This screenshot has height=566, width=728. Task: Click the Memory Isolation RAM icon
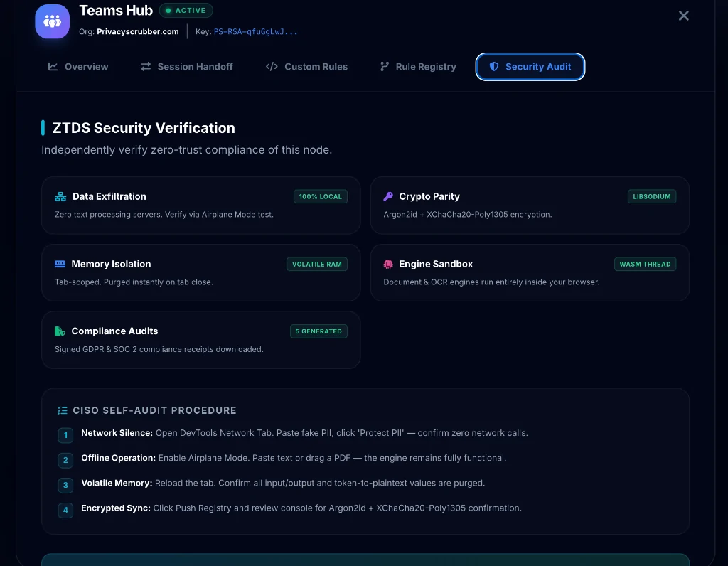pyautogui.click(x=60, y=265)
